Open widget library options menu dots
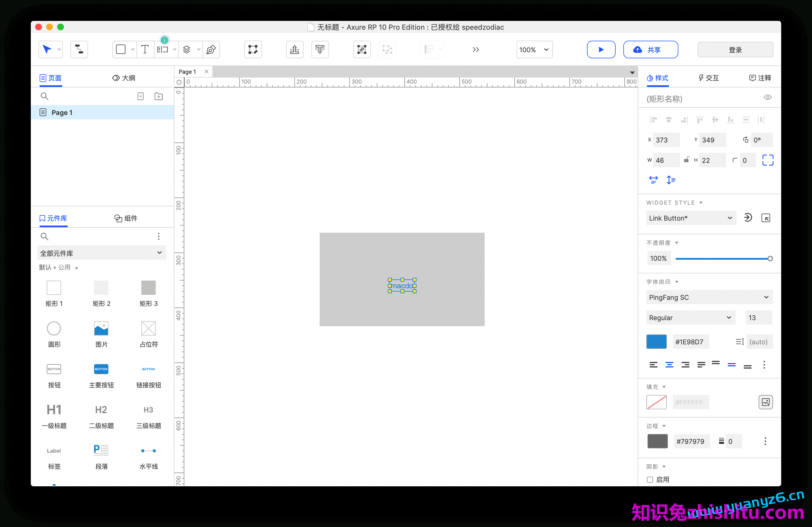The width and height of the screenshot is (812, 527). 159,236
